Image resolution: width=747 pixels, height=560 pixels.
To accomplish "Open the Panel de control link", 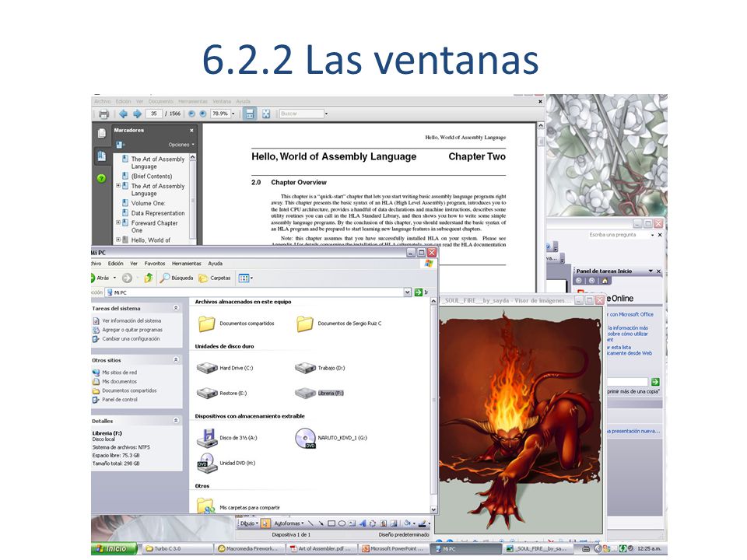I will tap(120, 400).
